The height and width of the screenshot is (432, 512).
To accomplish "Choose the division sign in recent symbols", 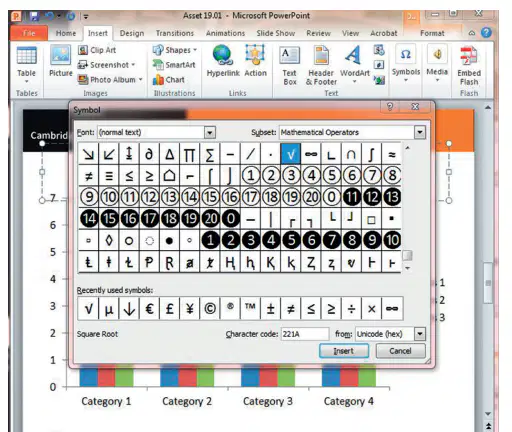I will pyautogui.click(x=351, y=308).
